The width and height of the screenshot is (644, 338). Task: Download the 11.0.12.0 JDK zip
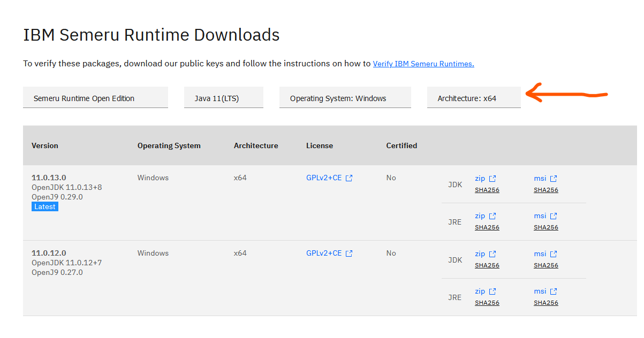(480, 254)
